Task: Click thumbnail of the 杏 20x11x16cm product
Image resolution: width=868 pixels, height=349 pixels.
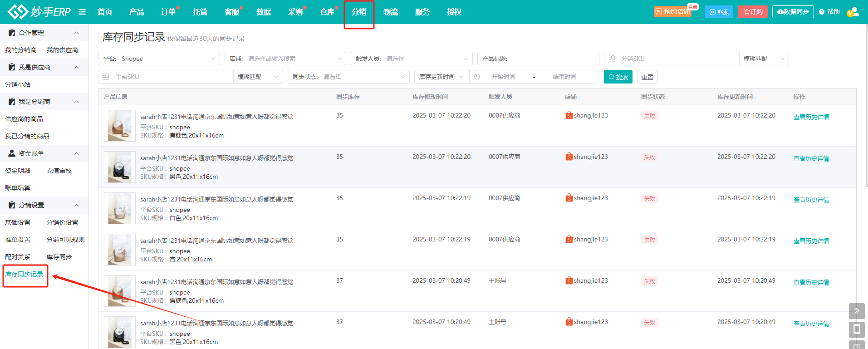Action: click(120, 250)
